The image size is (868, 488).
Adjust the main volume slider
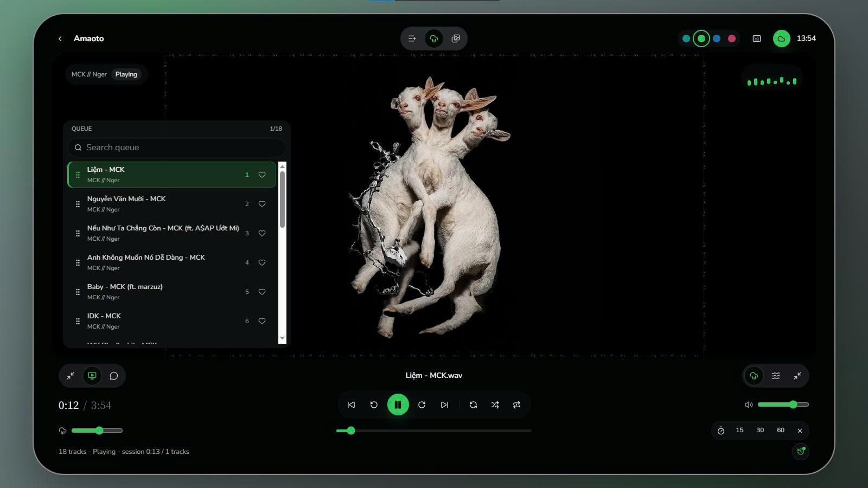coord(783,404)
